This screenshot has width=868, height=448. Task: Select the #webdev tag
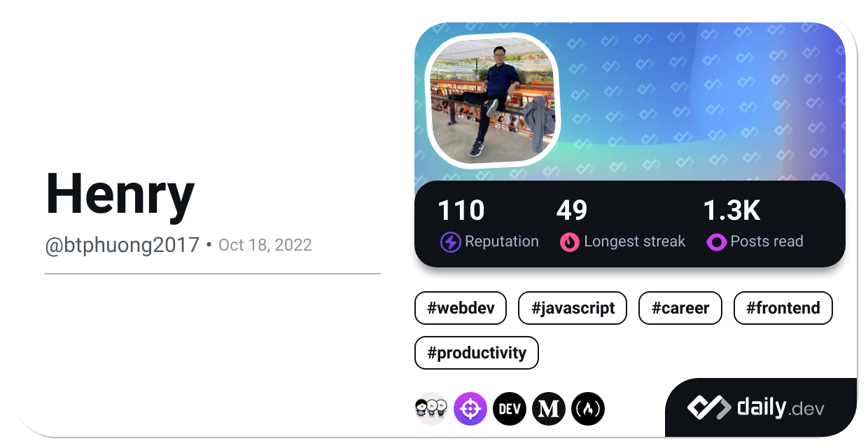pos(461,308)
